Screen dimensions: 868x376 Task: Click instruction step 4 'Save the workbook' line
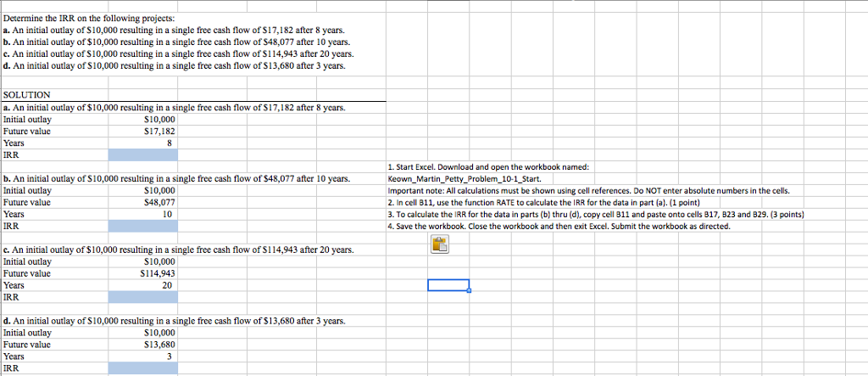[x=559, y=227]
